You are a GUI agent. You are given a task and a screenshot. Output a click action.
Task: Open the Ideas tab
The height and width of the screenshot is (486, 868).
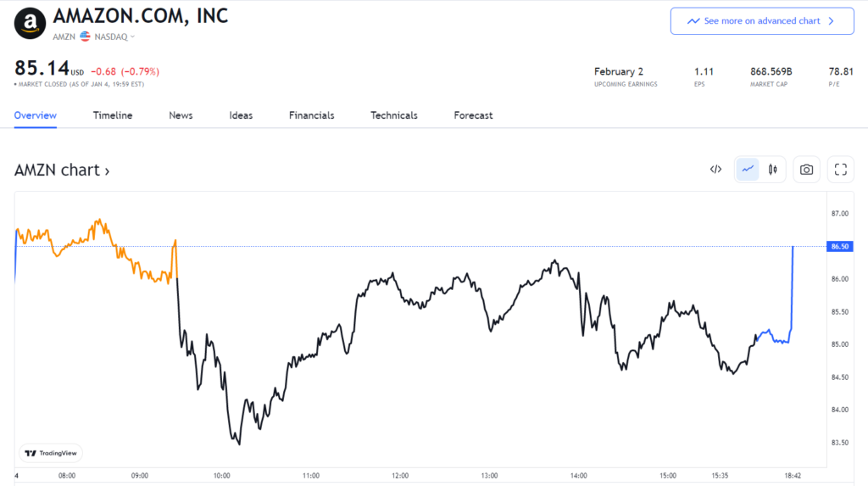click(241, 115)
